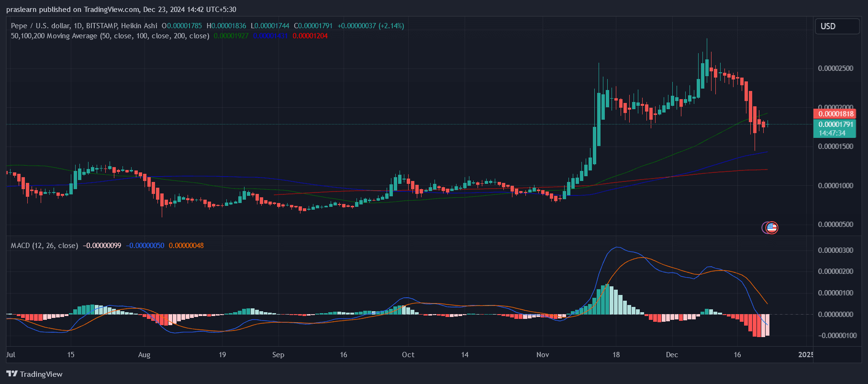Click the Nov label on time axis
Viewport: 868px width, 384px height.
pos(543,355)
